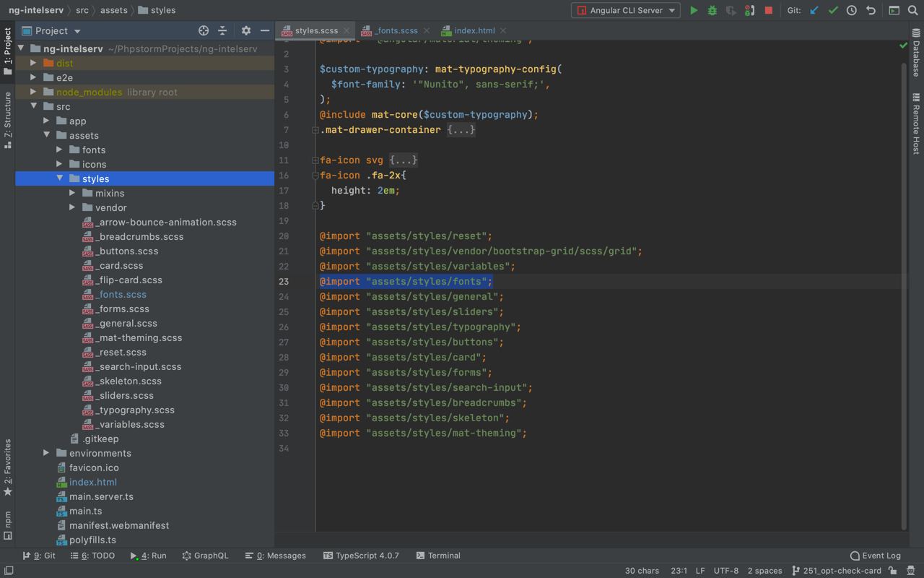Viewport: 924px width, 578px height.
Task: Toggle the Database tool window
Action: [916, 53]
